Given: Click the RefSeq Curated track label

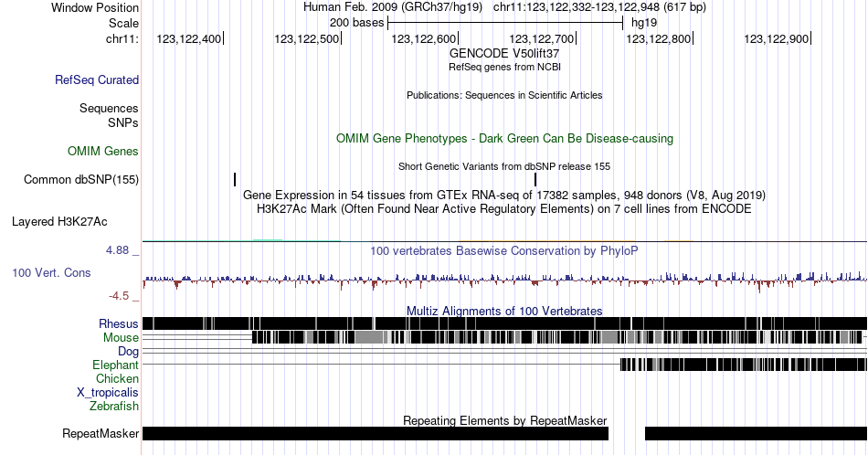Looking at the screenshot, I should 97,80.
